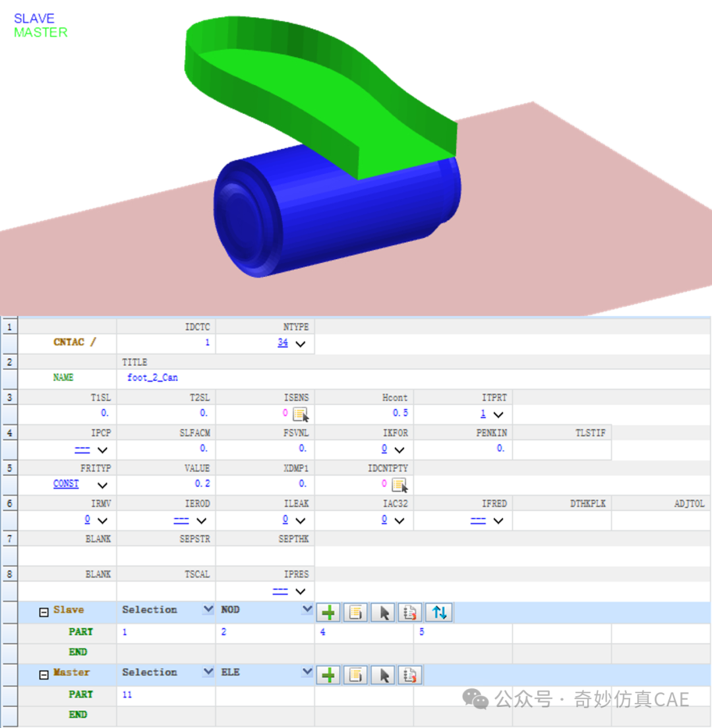Click the IAC32 value 0 link
The height and width of the screenshot is (728, 712).
(x=384, y=519)
